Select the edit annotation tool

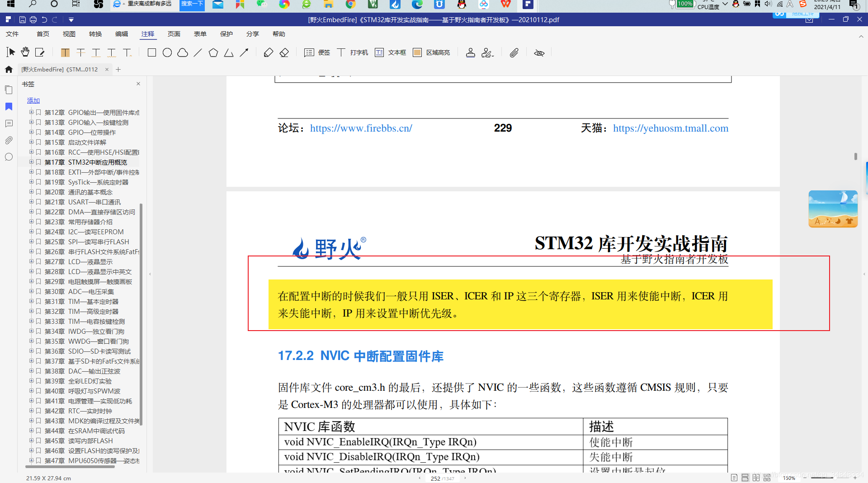[40, 52]
